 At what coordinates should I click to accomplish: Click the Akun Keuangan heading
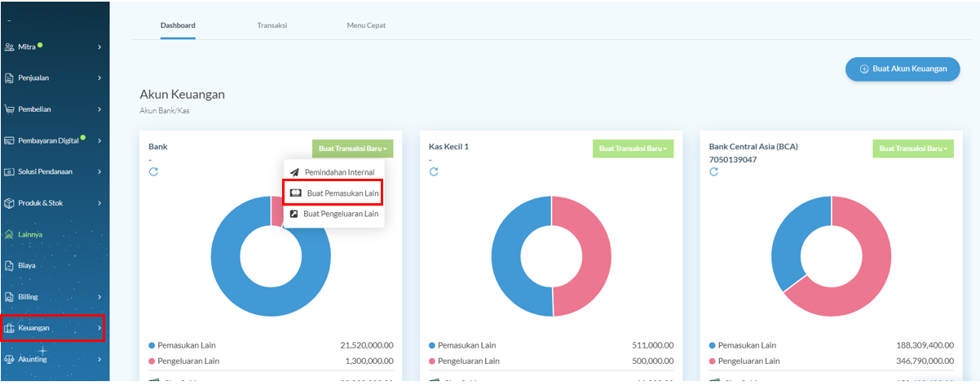pos(183,95)
